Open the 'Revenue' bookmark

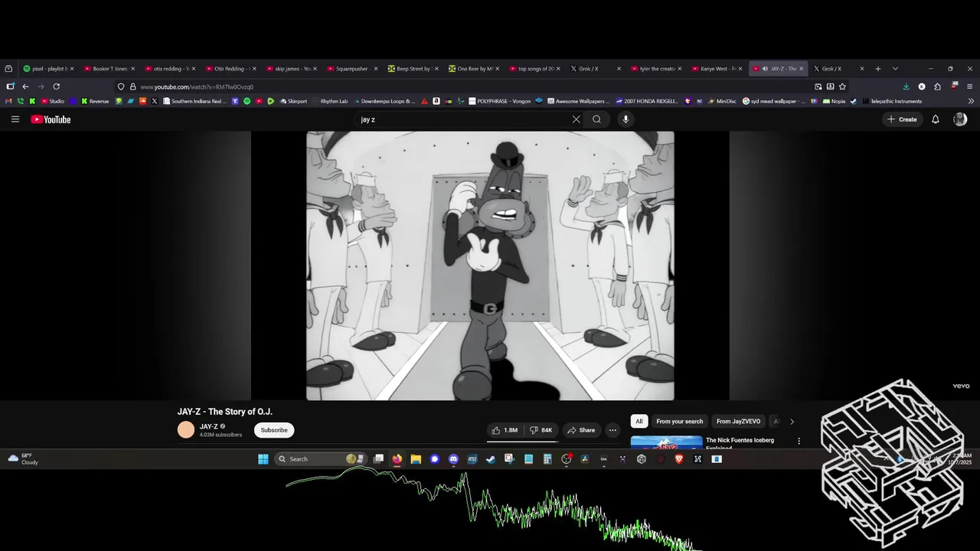tap(95, 101)
